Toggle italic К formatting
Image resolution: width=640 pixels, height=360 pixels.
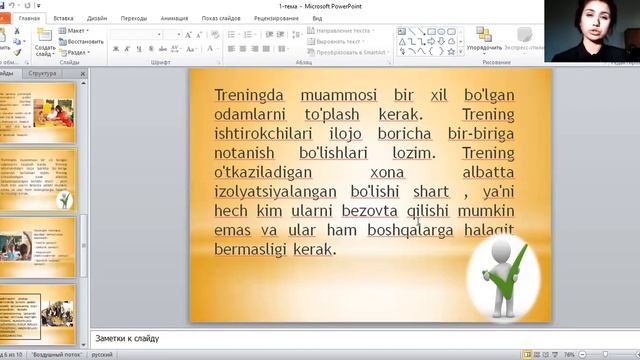pyautogui.click(x=127, y=49)
